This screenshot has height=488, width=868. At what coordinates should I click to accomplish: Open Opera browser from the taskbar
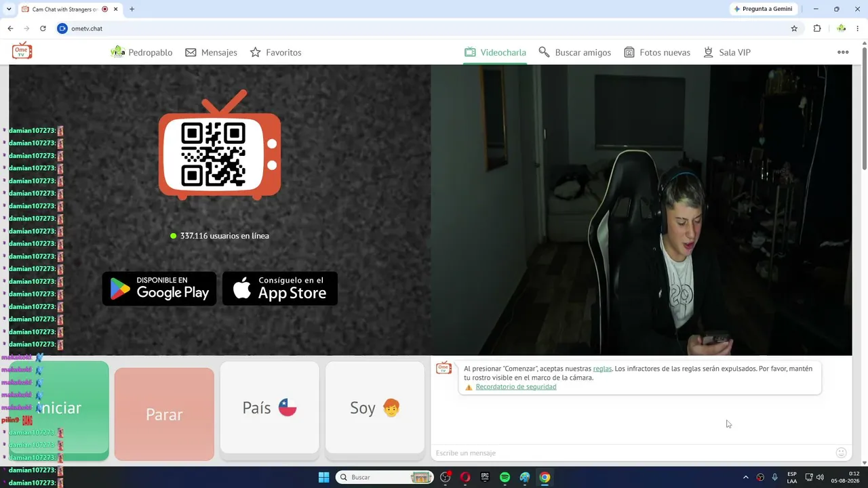click(465, 477)
